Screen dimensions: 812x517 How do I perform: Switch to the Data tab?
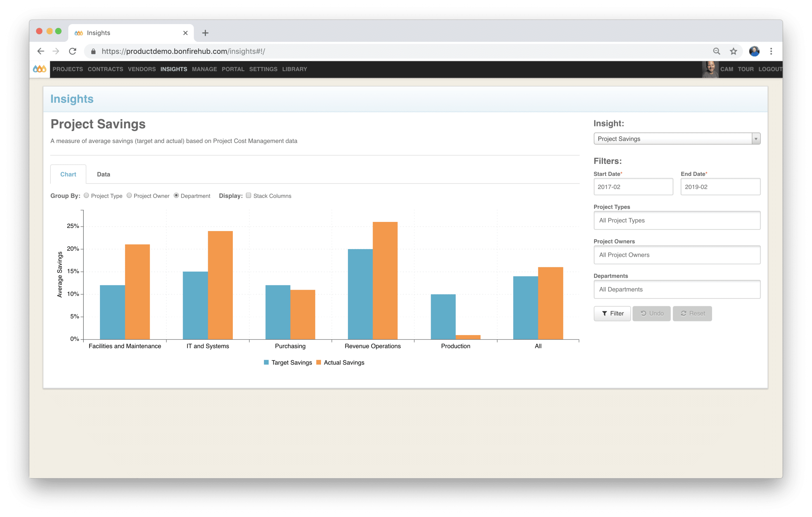[103, 174]
